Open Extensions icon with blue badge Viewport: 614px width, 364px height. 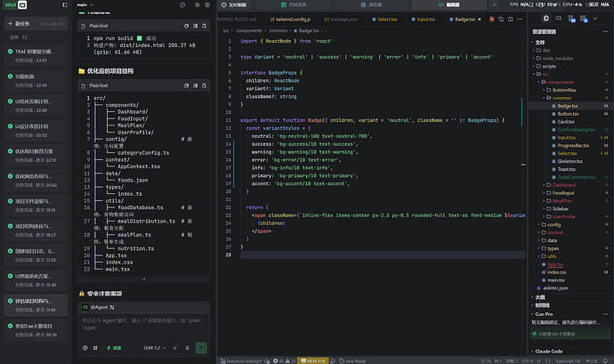click(x=584, y=19)
